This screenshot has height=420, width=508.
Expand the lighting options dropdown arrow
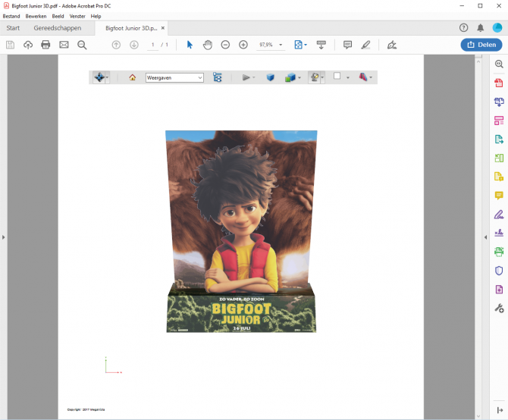click(x=322, y=78)
